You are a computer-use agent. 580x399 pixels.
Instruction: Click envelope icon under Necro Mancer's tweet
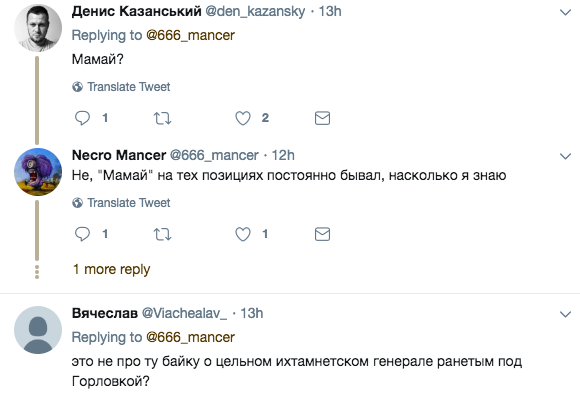click(322, 234)
